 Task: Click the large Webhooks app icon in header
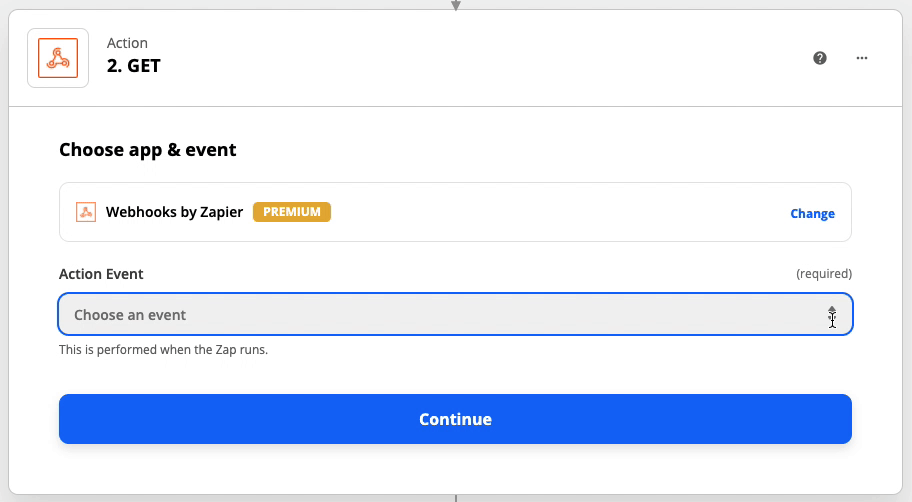coord(58,58)
